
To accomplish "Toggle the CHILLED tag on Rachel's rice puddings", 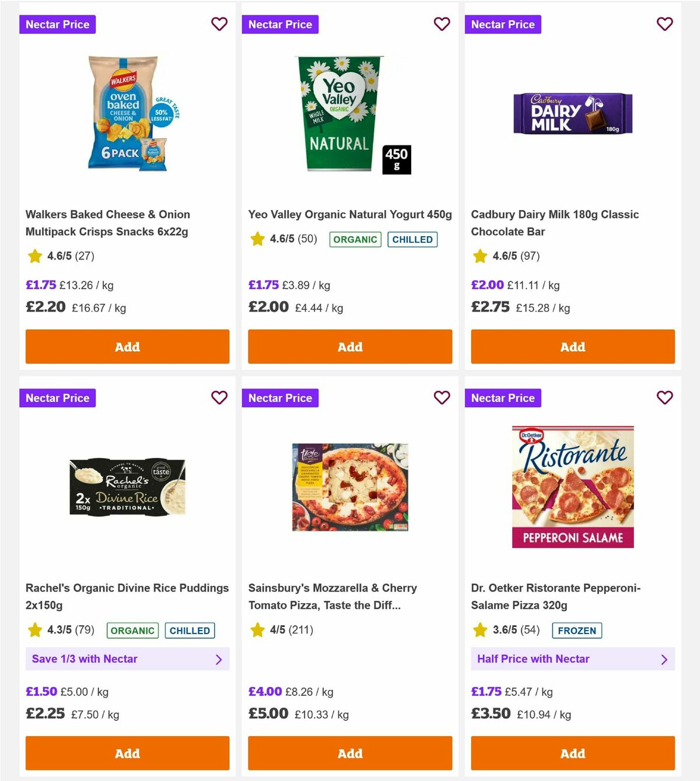I will pos(190,631).
